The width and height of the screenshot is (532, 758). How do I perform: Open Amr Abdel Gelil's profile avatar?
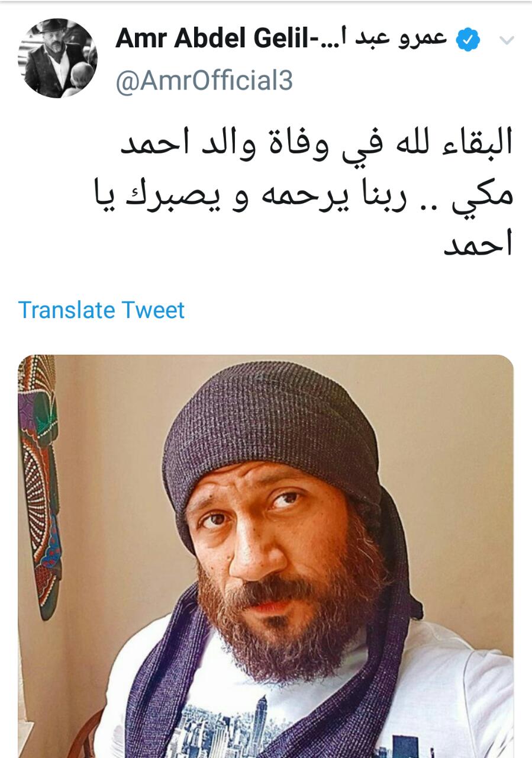click(x=57, y=58)
